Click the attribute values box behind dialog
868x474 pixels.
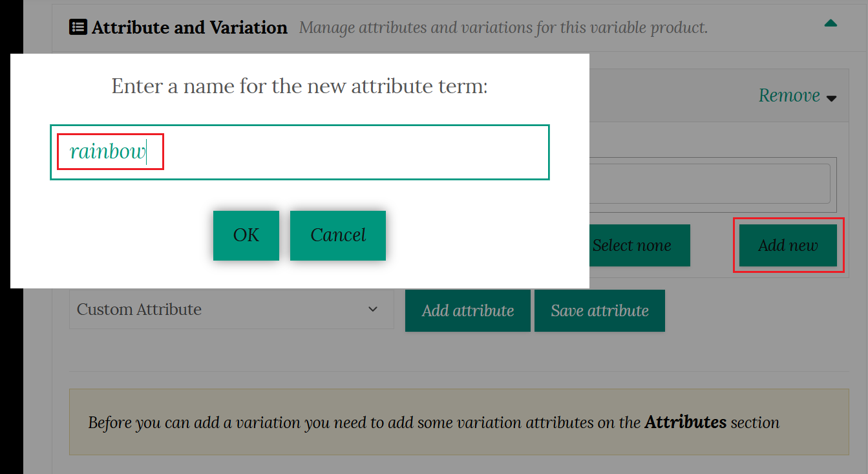tap(713, 184)
